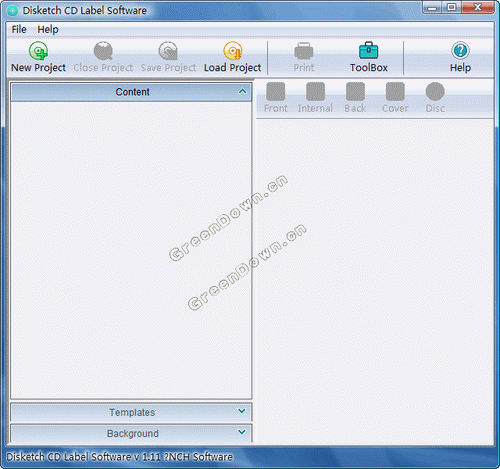Collapse the Content panel chevron
Screen dimensions: 500x469
click(242, 91)
